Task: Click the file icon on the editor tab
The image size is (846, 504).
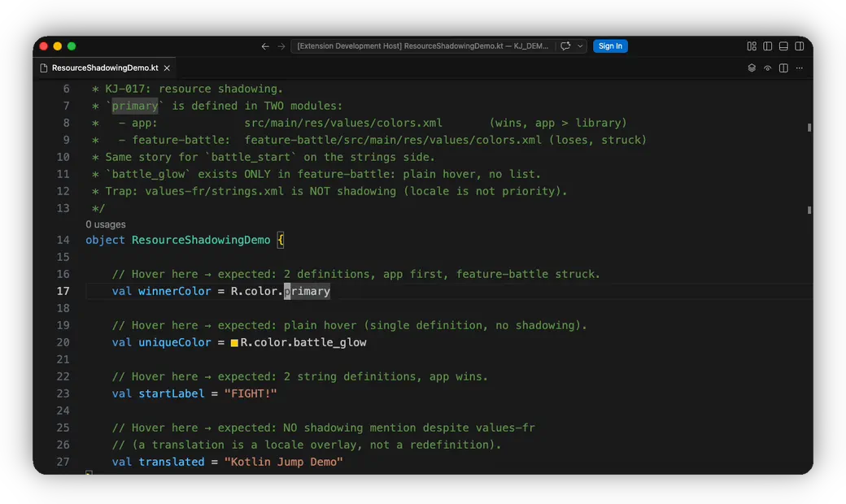Action: coord(44,68)
